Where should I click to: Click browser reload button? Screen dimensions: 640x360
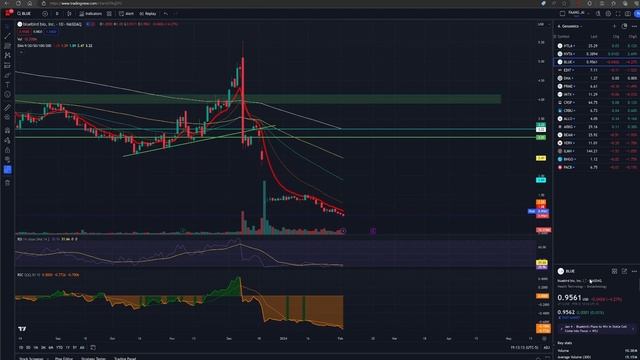tap(19, 3)
